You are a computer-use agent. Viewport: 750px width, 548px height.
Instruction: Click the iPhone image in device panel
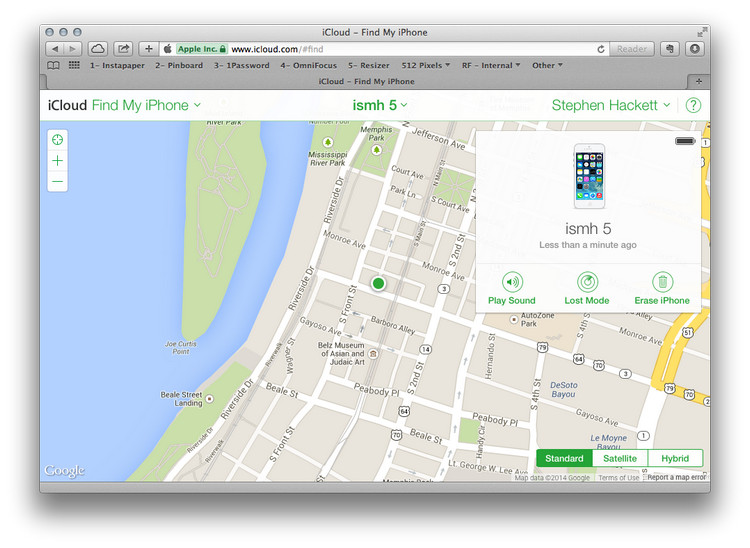589,176
